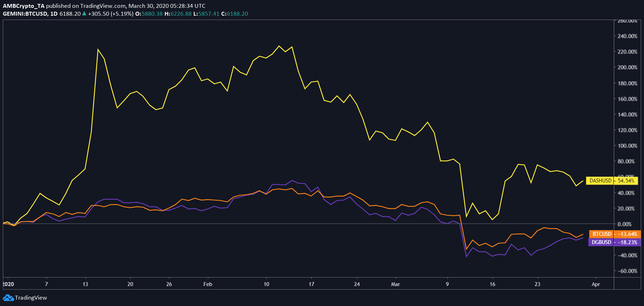The width and height of the screenshot is (644, 306).
Task: Click the close value C:6188.20
Action: (x=234, y=14)
